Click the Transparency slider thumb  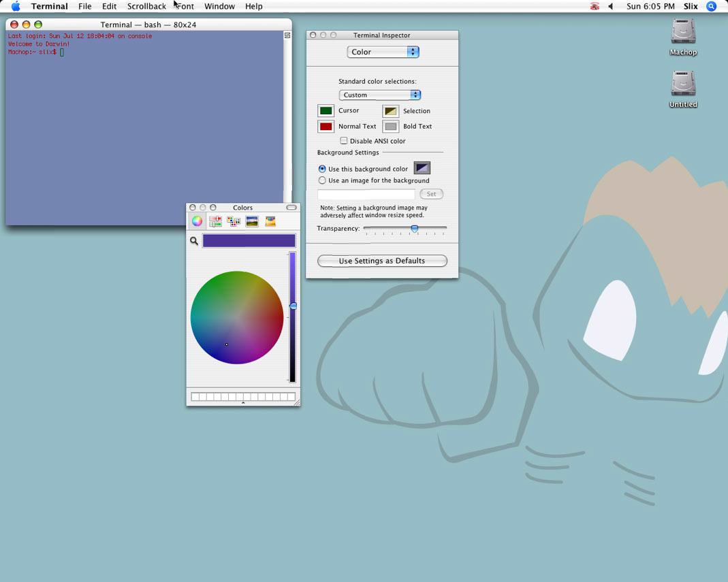[415, 228]
